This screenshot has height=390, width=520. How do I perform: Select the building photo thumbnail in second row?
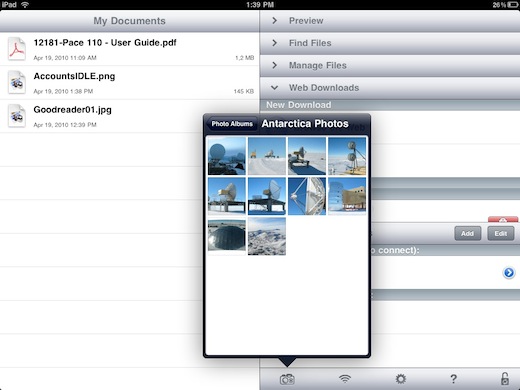tap(347, 196)
